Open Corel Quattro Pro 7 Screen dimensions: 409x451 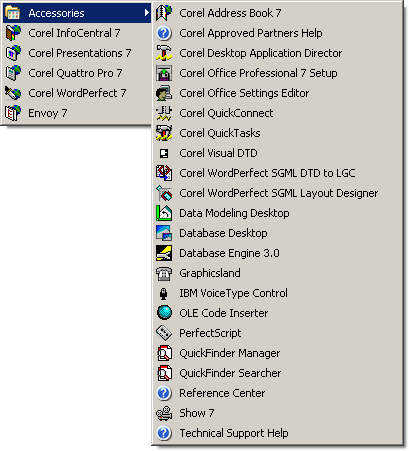pos(77,73)
